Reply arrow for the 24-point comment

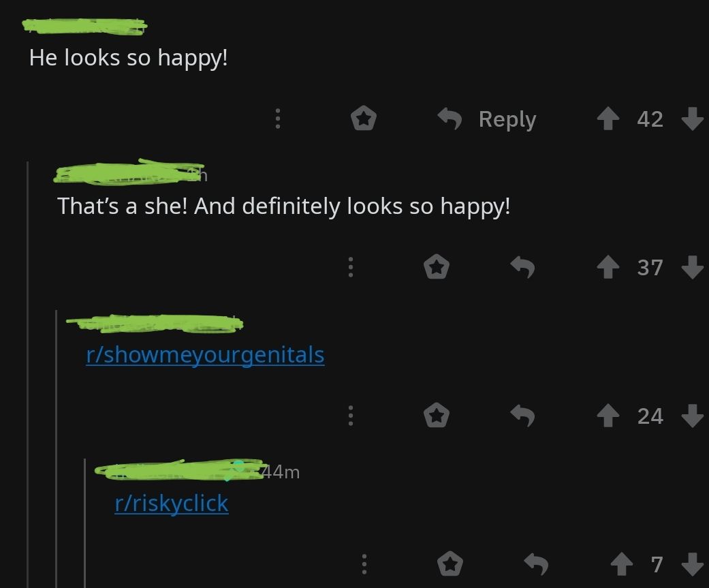tap(522, 415)
